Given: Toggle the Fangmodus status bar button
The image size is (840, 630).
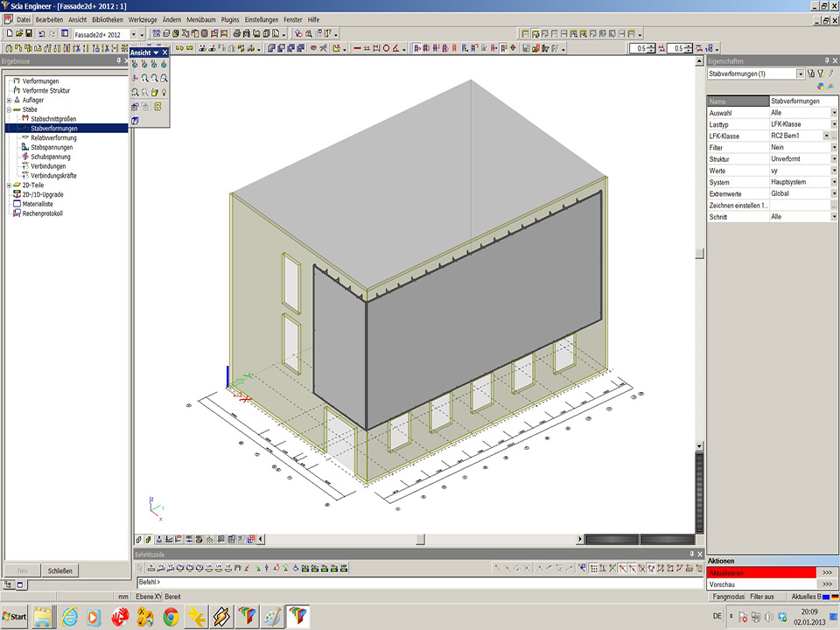Looking at the screenshot, I should (727, 597).
